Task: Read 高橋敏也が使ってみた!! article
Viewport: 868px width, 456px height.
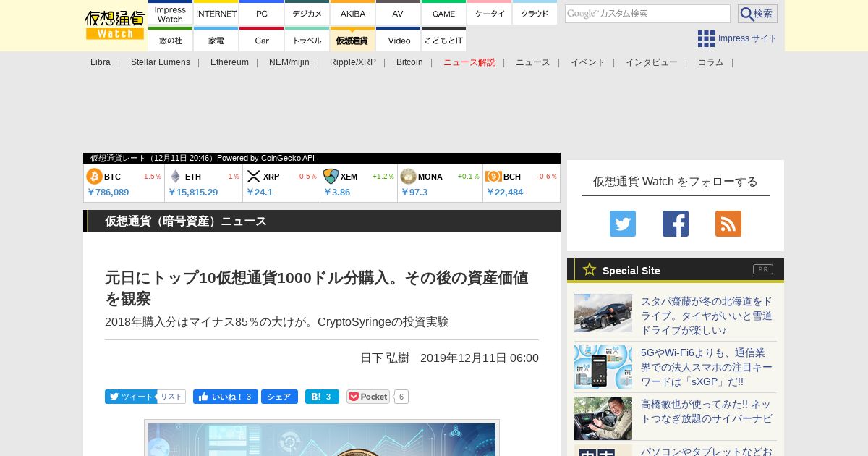Action: coord(707,411)
